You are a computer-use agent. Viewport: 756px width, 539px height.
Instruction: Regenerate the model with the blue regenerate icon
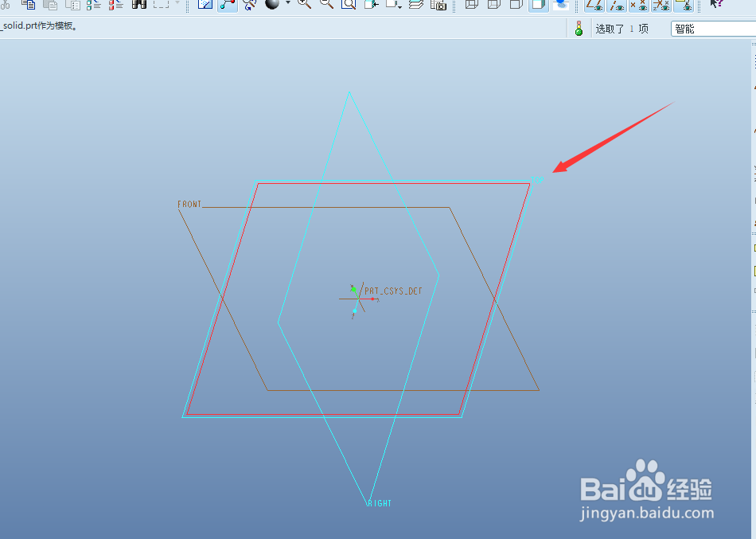click(94, 4)
